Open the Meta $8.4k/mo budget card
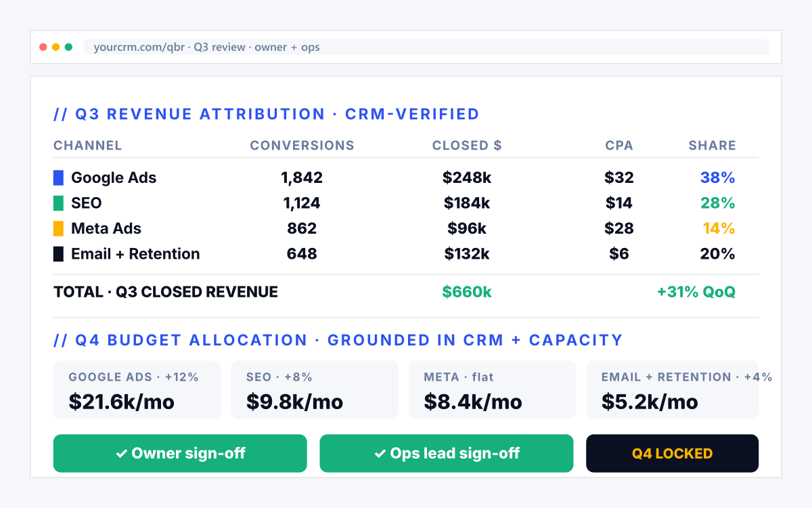 click(492, 390)
